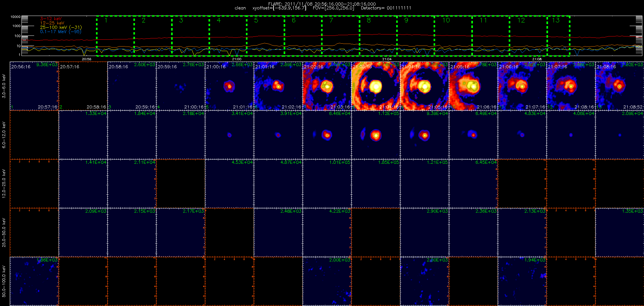Click the '6.0-12.0 keV' row label
The image size is (644, 306).
point(4,135)
